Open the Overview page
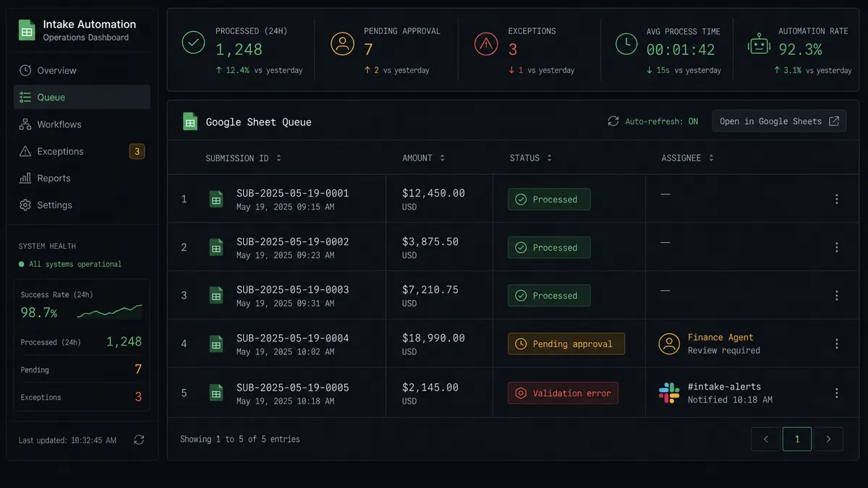 click(x=82, y=70)
